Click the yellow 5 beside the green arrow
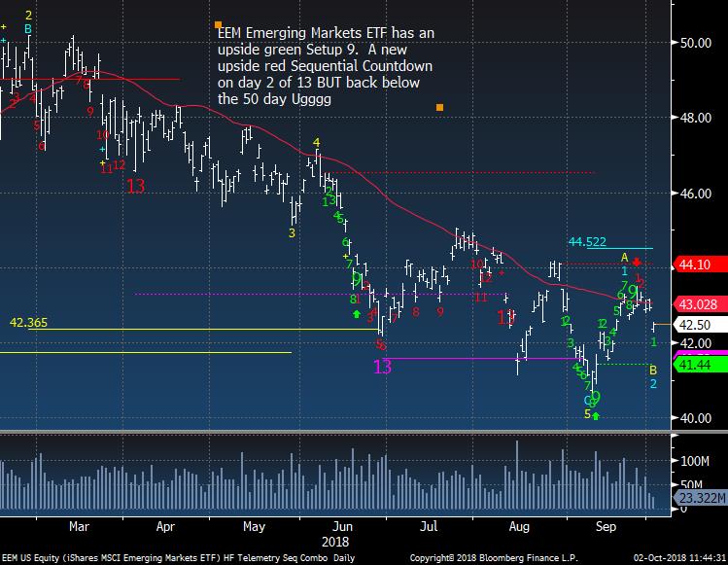Viewport: 728px width, 565px height. (x=587, y=414)
